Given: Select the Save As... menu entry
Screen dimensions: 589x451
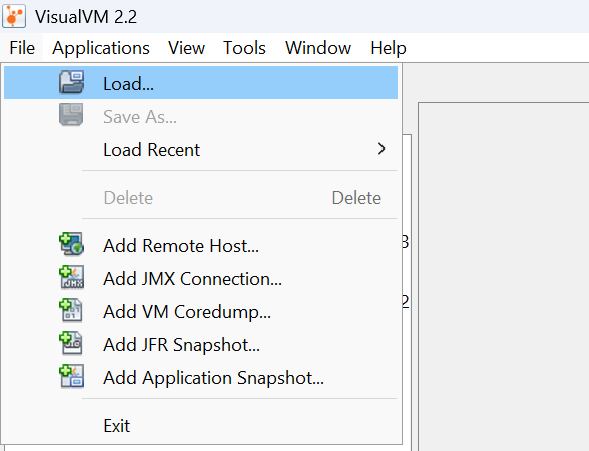Looking at the screenshot, I should [201, 116].
